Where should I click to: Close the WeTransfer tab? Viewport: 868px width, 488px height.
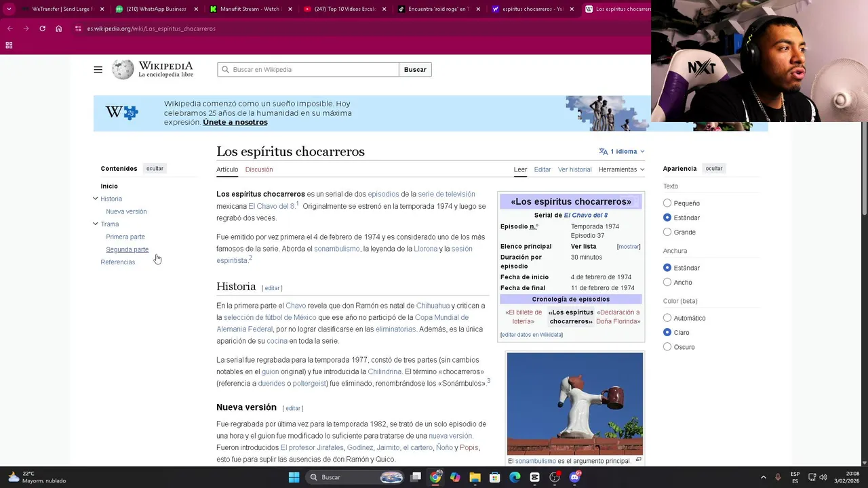[102, 9]
